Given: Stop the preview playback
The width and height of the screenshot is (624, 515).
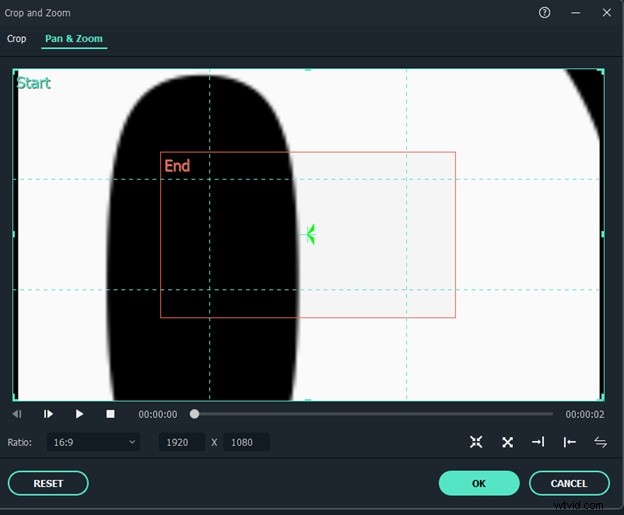Looking at the screenshot, I should (110, 414).
